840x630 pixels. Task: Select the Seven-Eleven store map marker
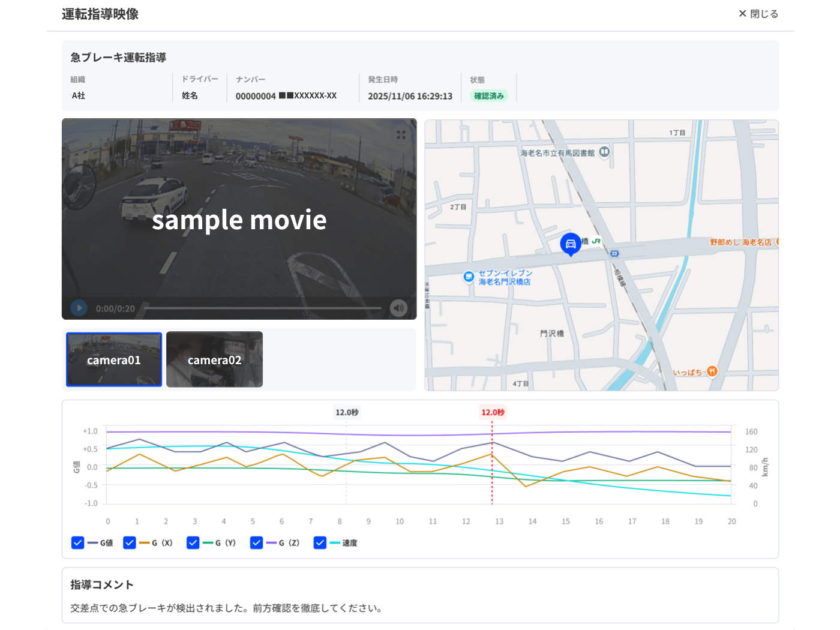coord(469,277)
